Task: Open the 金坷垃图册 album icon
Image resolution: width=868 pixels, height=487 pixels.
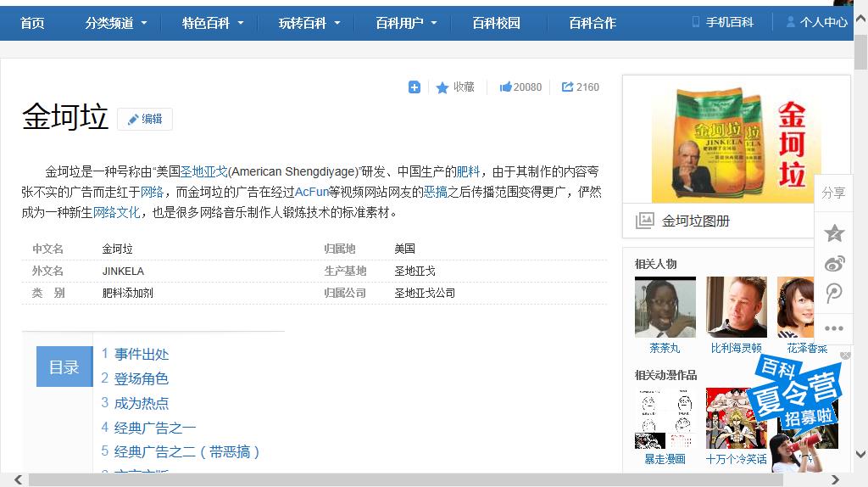Action: pos(644,221)
